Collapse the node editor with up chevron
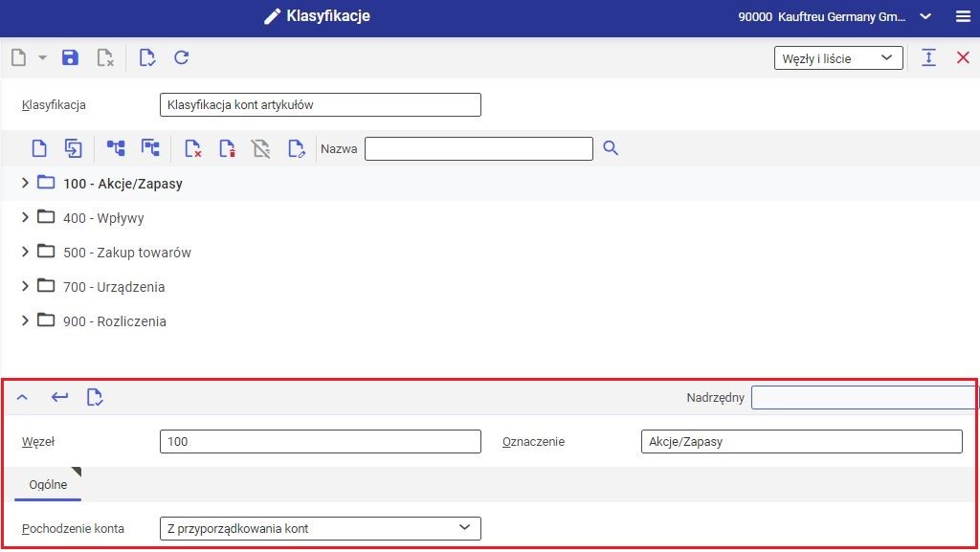The height and width of the screenshot is (552, 980). tap(23, 397)
